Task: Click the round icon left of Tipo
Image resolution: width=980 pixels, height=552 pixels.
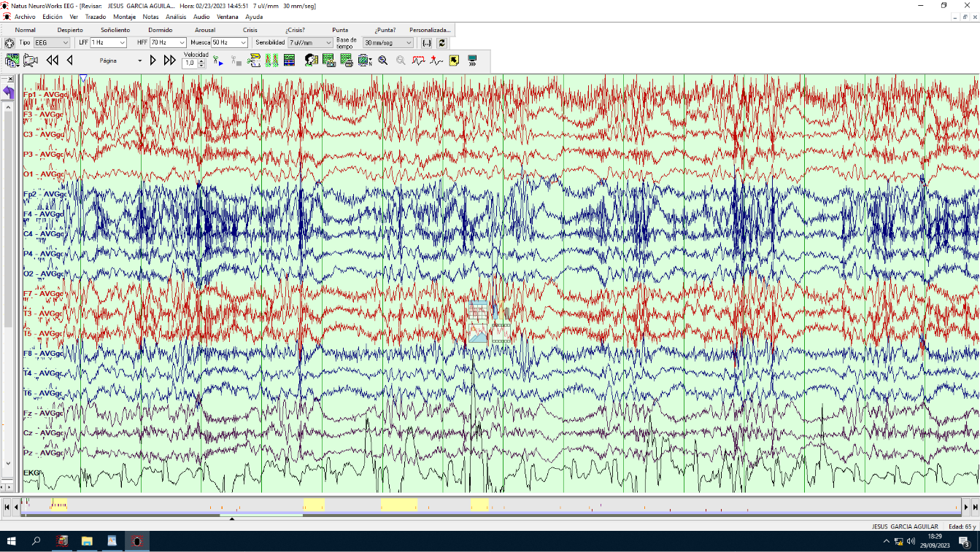Action: pos(9,43)
